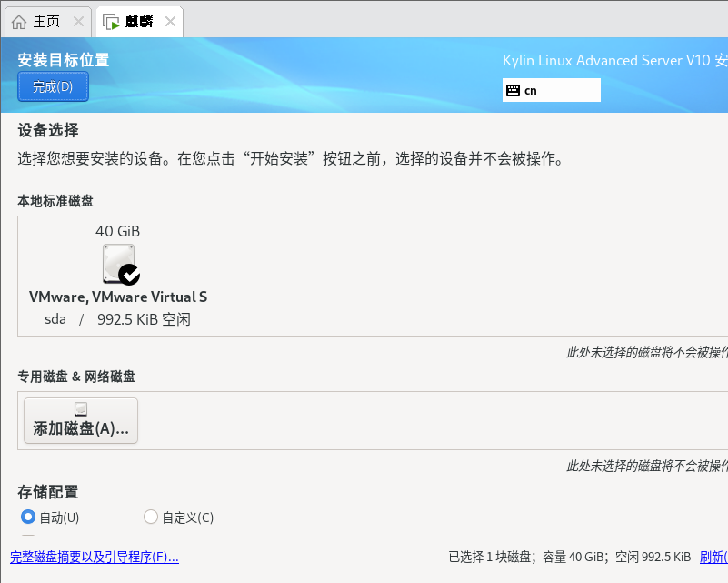
Task: Click the running VM icon in the 麒麟 tab
Action: pos(112,22)
